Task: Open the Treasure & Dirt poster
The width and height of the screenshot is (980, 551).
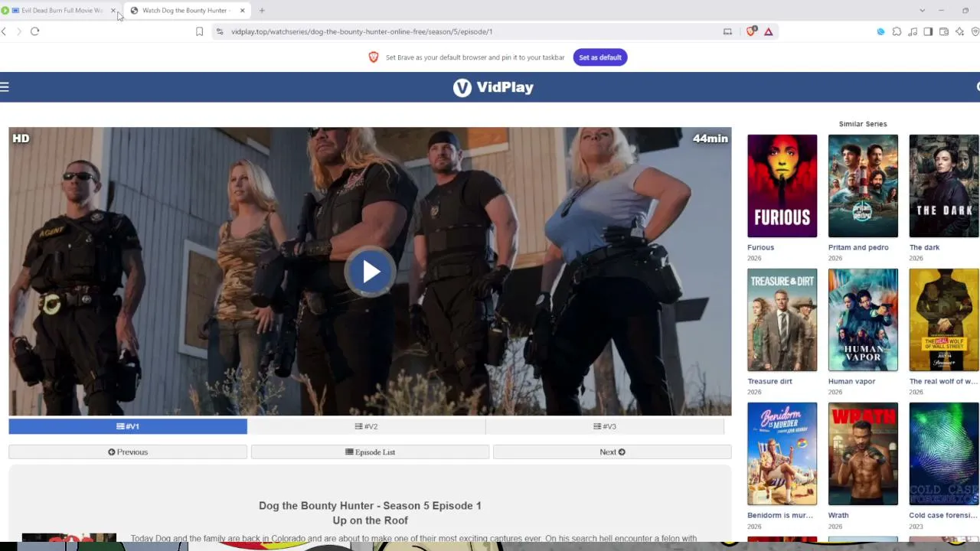Action: [782, 320]
